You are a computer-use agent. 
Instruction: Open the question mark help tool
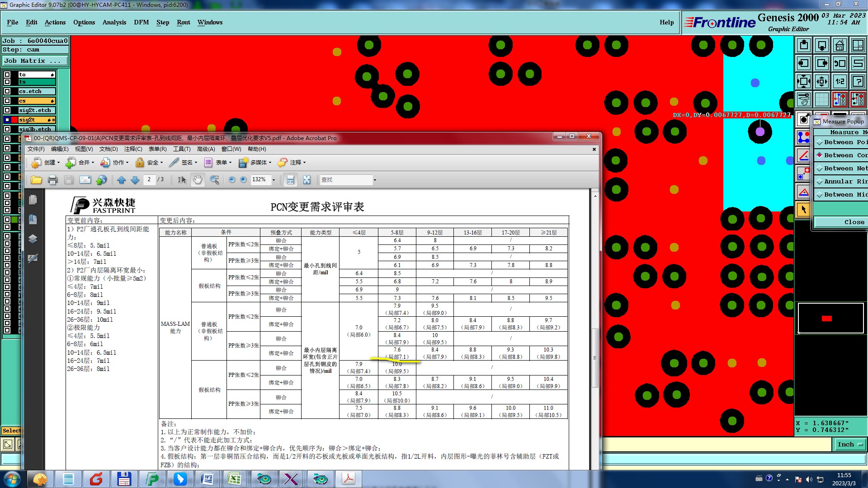[858, 82]
